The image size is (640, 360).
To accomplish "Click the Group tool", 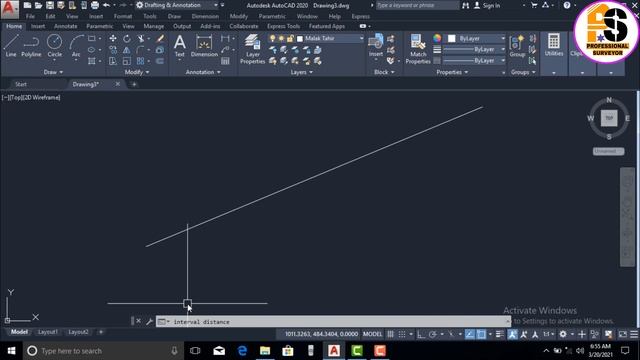I will (x=517, y=45).
